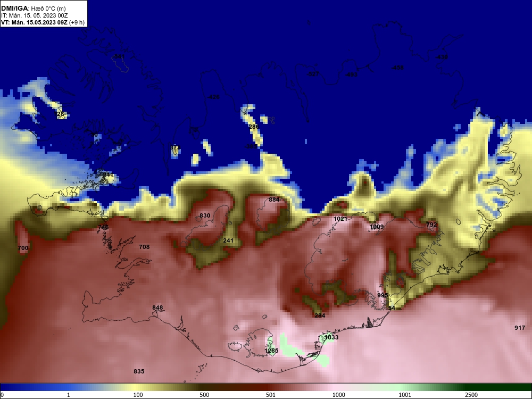Click the map value -458
This screenshot has width=532, height=399.
(397, 68)
